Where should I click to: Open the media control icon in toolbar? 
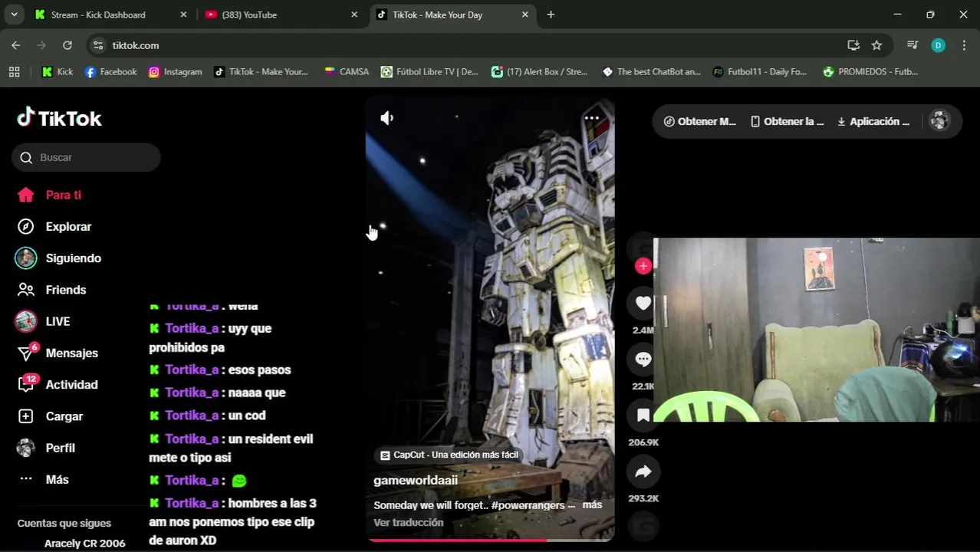pyautogui.click(x=912, y=45)
